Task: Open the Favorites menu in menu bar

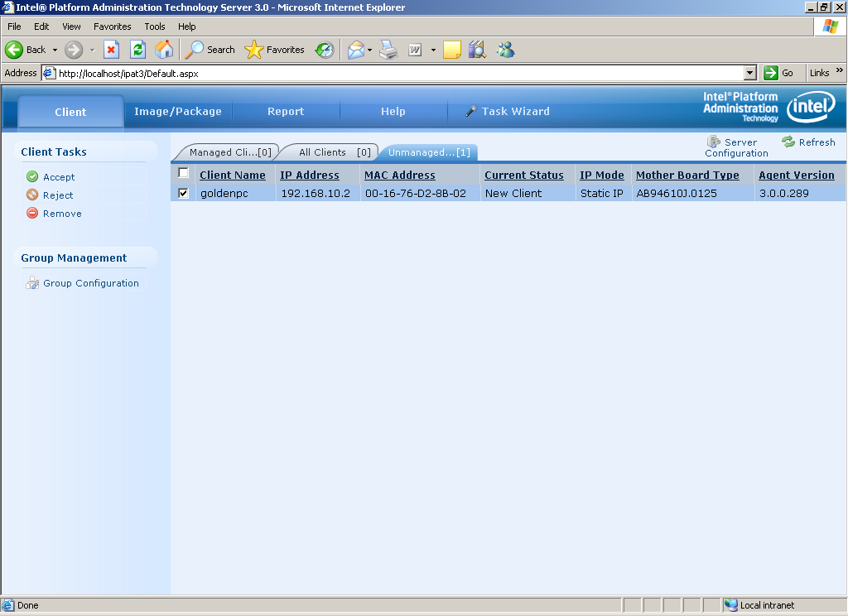Action: click(113, 26)
